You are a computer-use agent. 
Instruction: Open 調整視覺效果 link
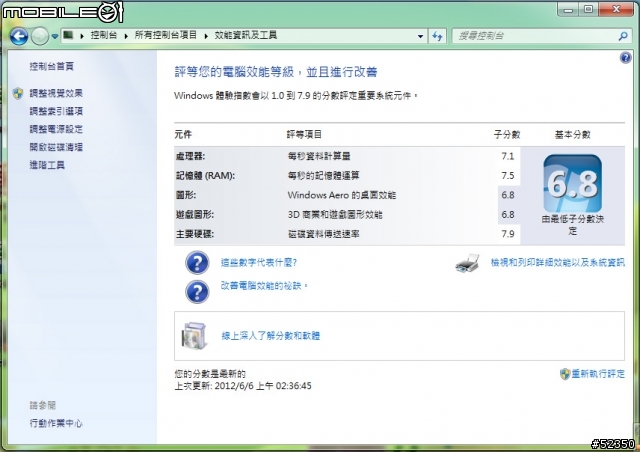[56, 93]
